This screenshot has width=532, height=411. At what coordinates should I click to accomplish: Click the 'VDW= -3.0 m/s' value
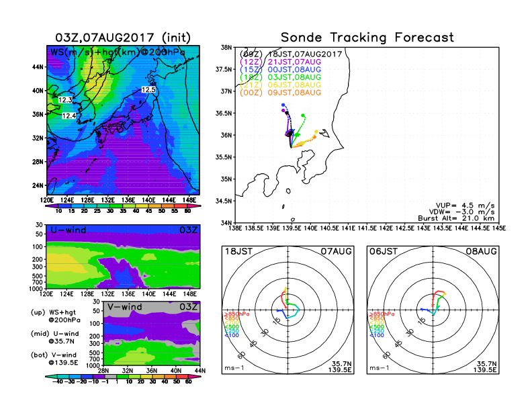[x=461, y=212]
